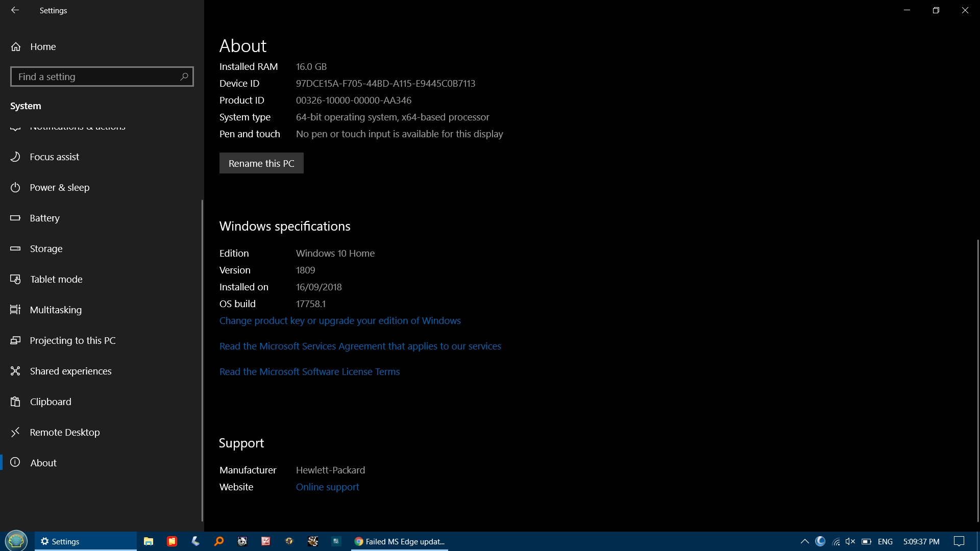The width and height of the screenshot is (980, 551).
Task: Open Clipboard settings panel
Action: (51, 402)
